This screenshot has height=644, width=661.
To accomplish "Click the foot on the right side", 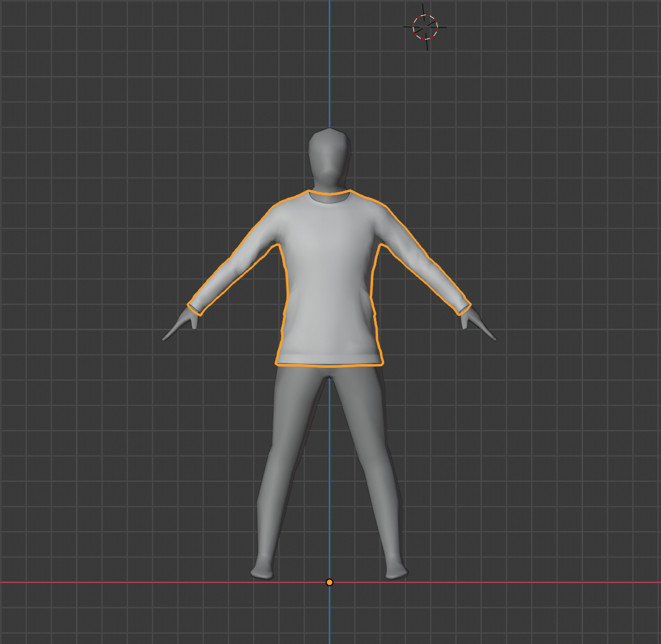I will 396,571.
